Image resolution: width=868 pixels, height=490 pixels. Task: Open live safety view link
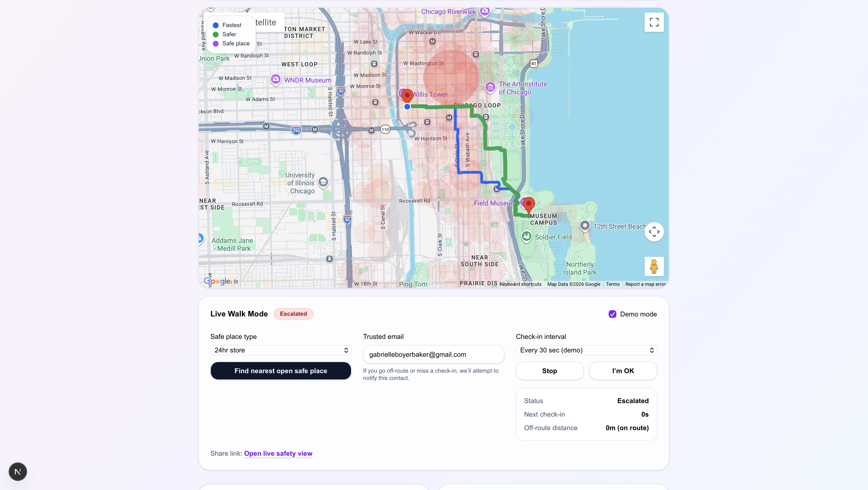pos(278,453)
